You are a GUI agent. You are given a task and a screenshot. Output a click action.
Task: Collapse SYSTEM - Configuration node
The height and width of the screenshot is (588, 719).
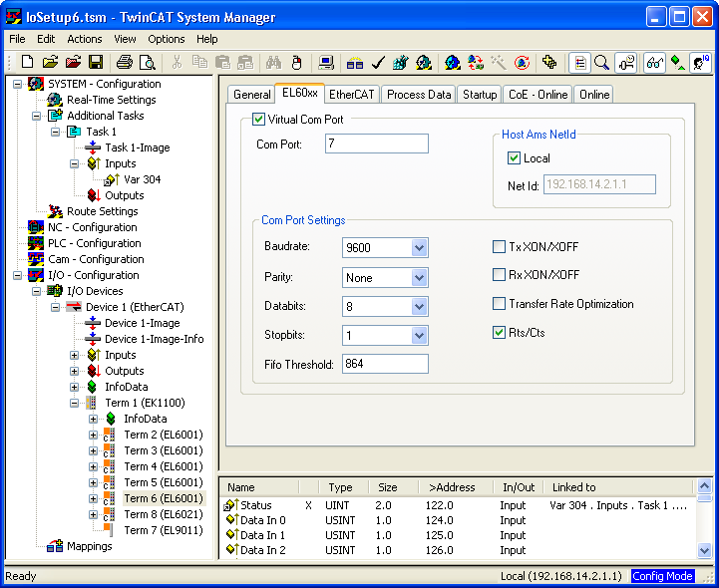[x=17, y=84]
